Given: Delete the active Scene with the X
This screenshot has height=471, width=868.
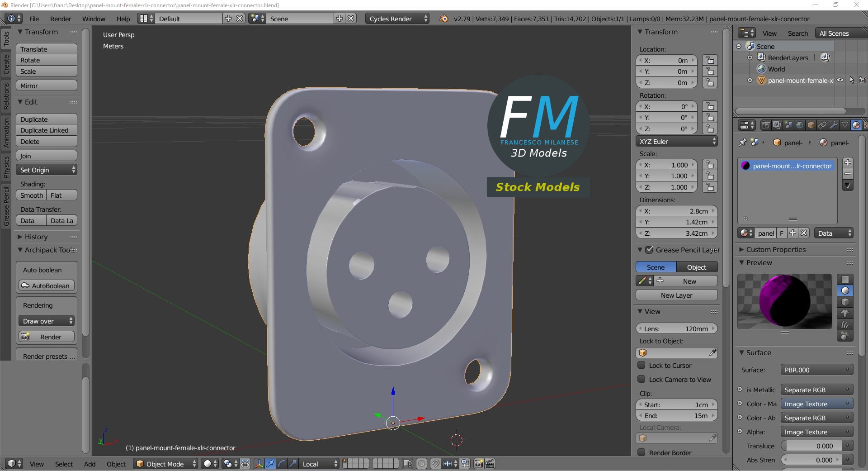Looking at the screenshot, I should click(351, 19).
